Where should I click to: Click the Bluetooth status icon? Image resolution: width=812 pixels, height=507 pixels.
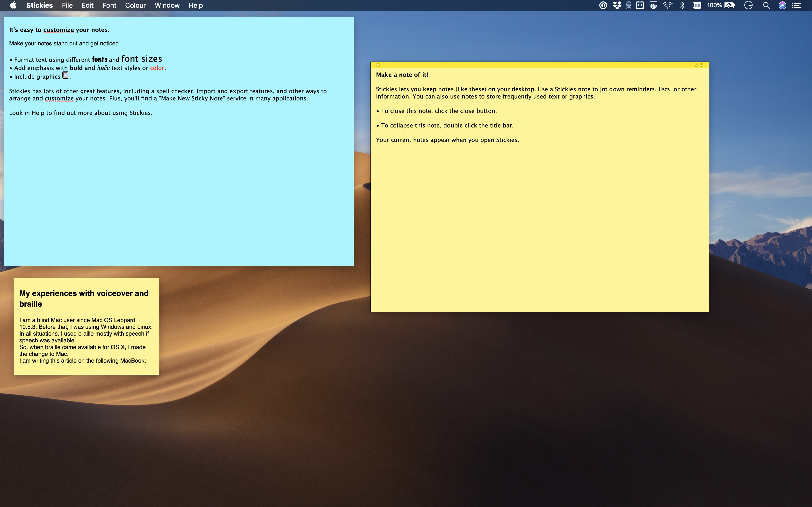(x=682, y=5)
